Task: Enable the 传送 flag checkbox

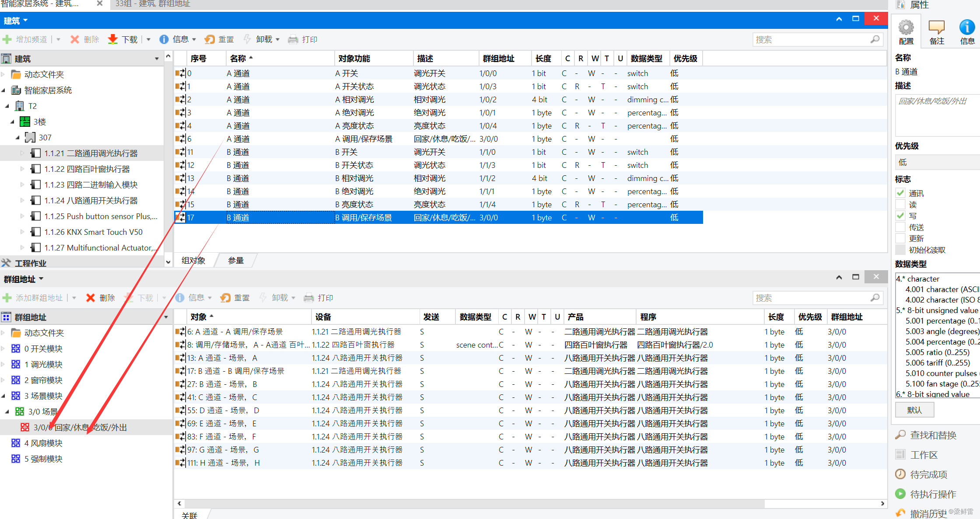Action: click(x=900, y=227)
